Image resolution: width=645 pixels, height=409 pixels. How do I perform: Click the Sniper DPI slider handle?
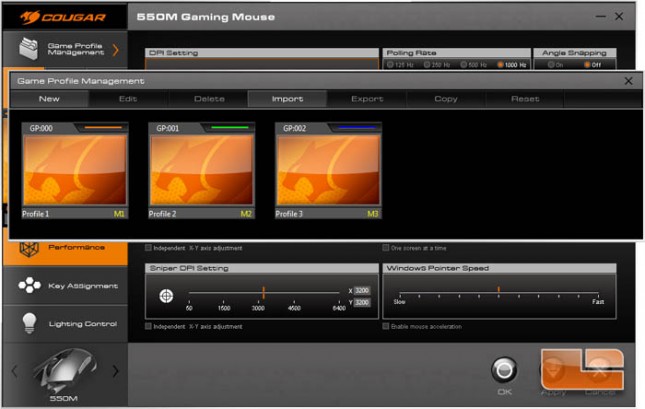tap(263, 293)
